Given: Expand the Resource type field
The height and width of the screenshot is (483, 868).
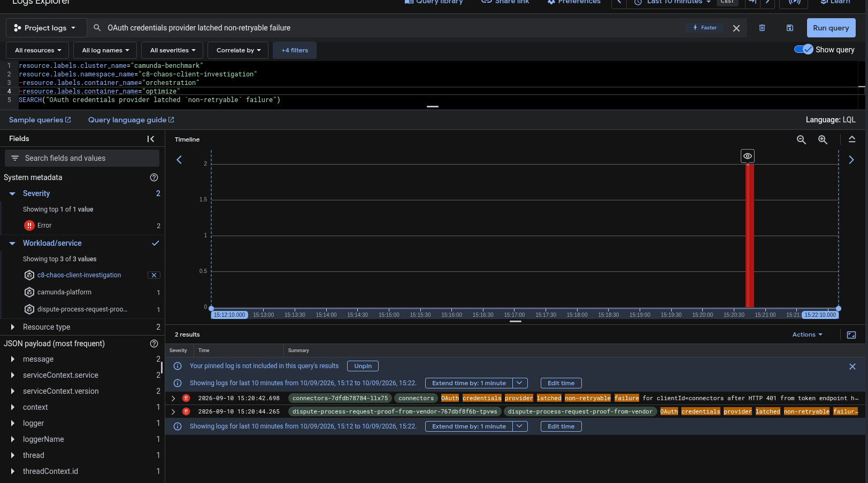Looking at the screenshot, I should click(12, 327).
